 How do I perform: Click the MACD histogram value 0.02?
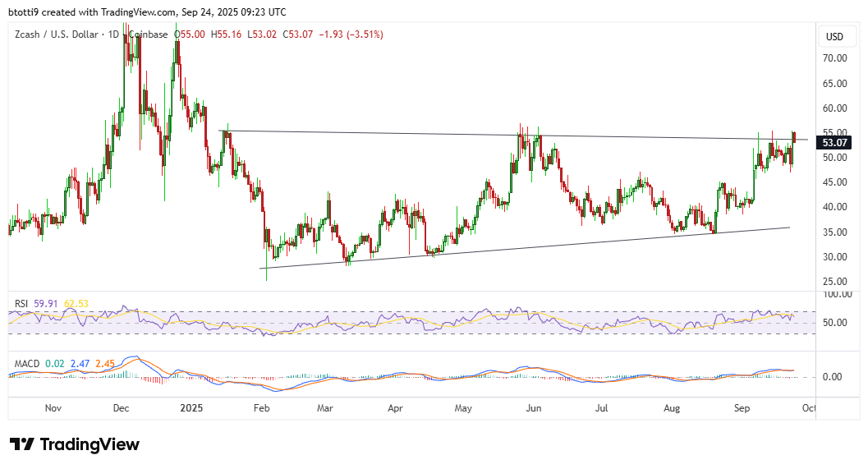pyautogui.click(x=56, y=362)
